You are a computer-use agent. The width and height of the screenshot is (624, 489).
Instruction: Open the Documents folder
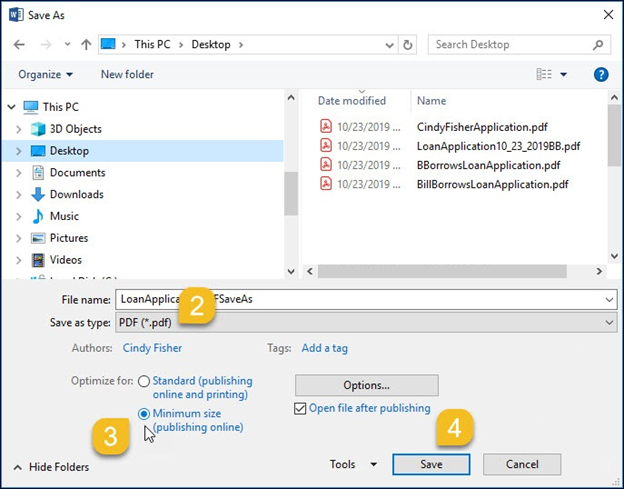click(78, 173)
